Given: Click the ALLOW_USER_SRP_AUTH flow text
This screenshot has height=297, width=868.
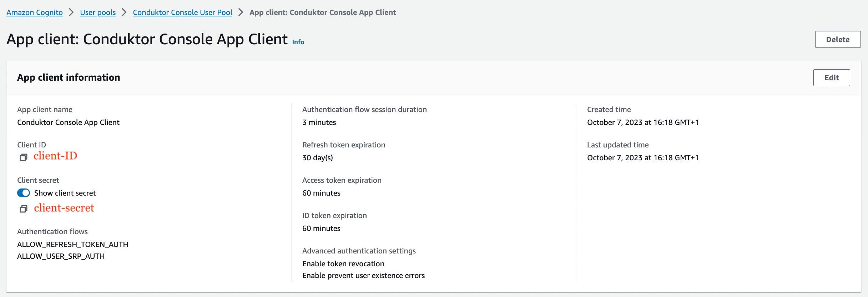Looking at the screenshot, I should [x=61, y=256].
